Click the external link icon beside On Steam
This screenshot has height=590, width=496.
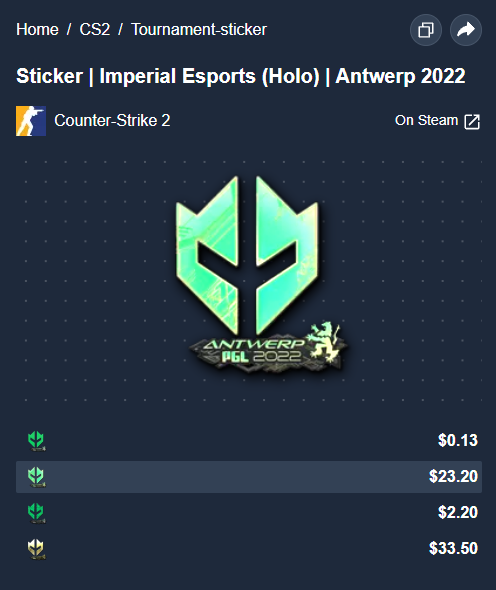click(x=472, y=122)
